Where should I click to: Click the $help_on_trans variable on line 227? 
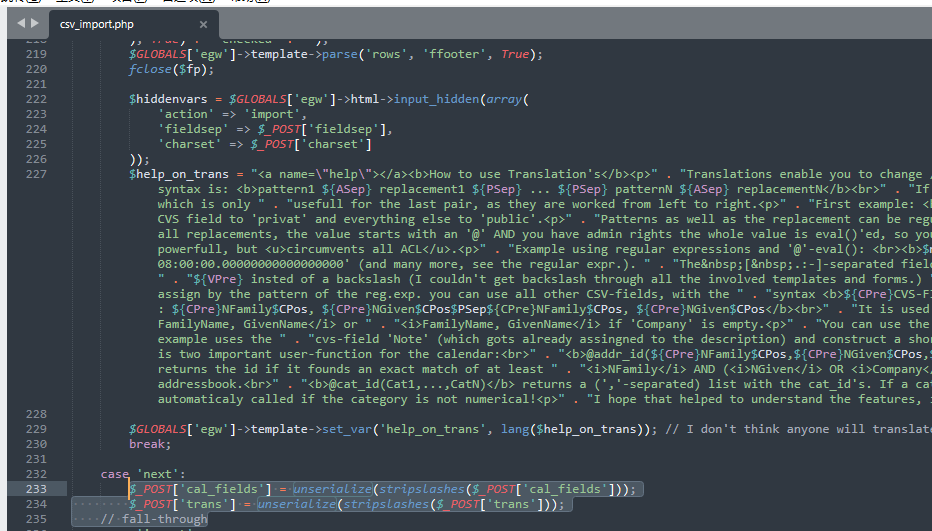pyautogui.click(x=179, y=174)
